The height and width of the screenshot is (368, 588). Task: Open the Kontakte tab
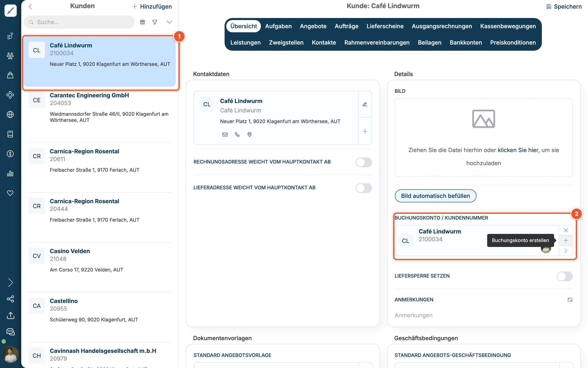pyautogui.click(x=324, y=43)
